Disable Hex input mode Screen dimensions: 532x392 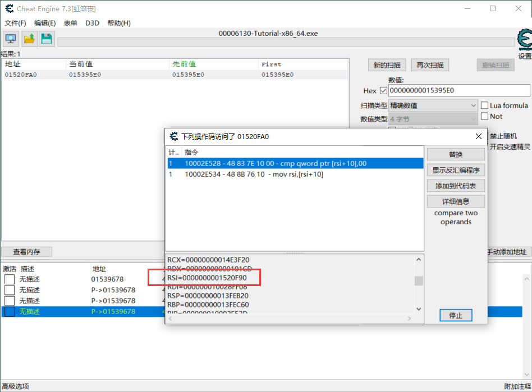point(382,90)
